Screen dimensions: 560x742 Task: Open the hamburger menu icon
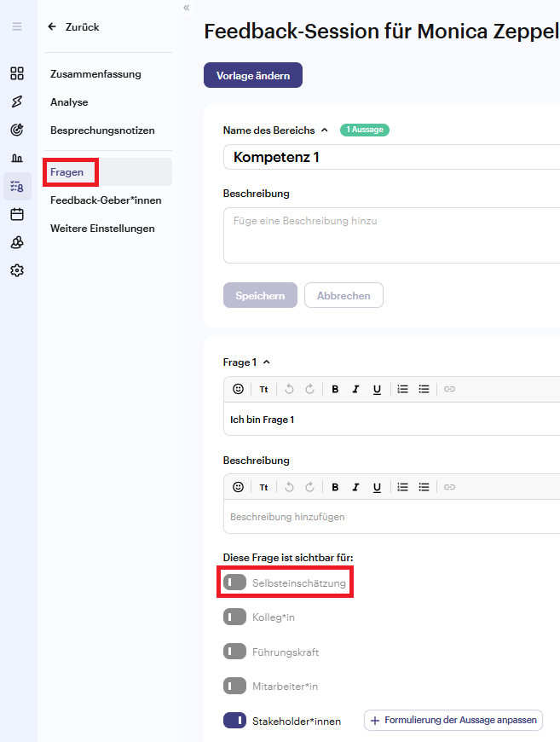coord(17,26)
